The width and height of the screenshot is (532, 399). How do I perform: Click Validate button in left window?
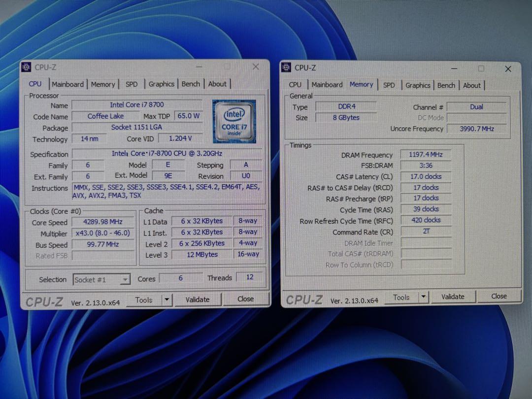[x=198, y=299]
